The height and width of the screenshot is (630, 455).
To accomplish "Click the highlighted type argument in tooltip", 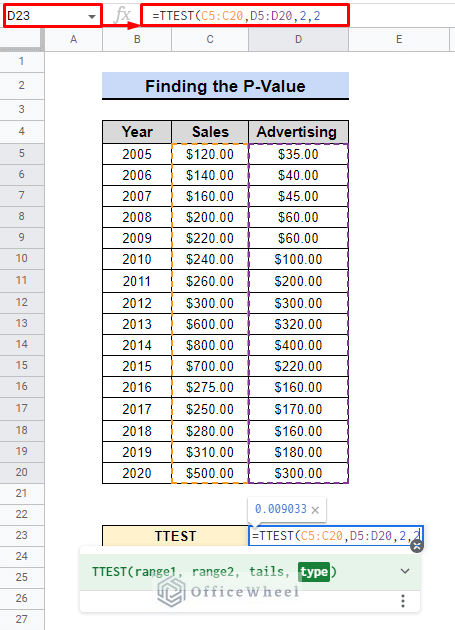I will [314, 572].
